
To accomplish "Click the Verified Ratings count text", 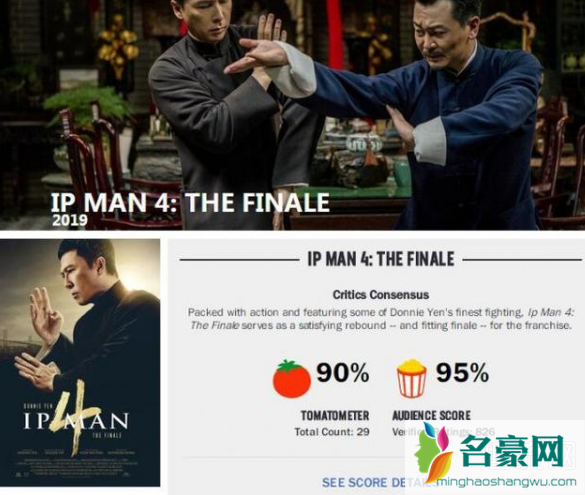I will (x=443, y=432).
